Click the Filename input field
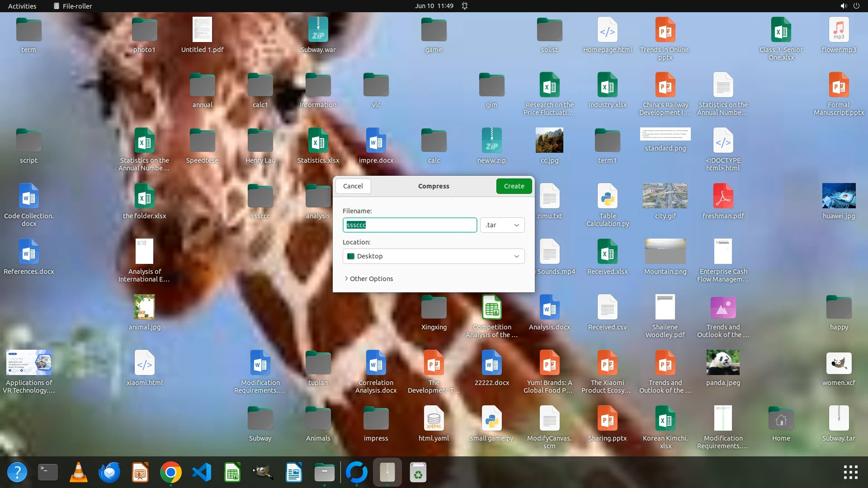This screenshot has width=868, height=488. tap(409, 225)
